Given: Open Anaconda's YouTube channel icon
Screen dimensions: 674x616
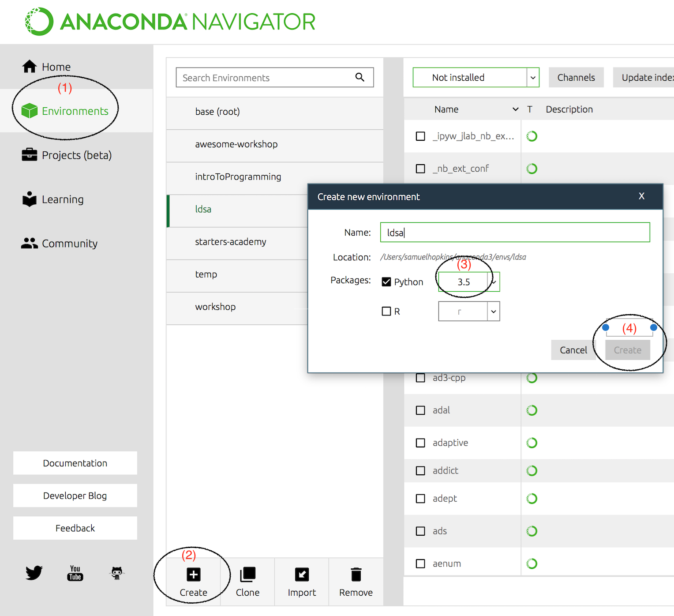Looking at the screenshot, I should [x=75, y=573].
